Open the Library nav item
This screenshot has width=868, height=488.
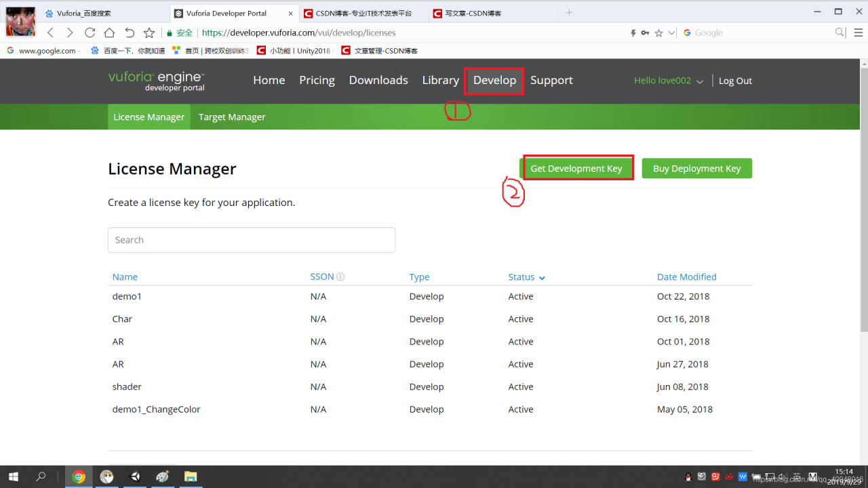tap(441, 80)
